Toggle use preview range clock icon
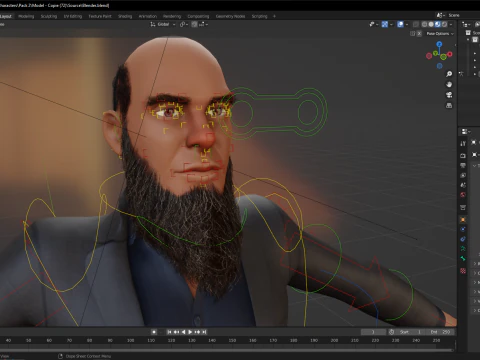 pyautogui.click(x=392, y=332)
